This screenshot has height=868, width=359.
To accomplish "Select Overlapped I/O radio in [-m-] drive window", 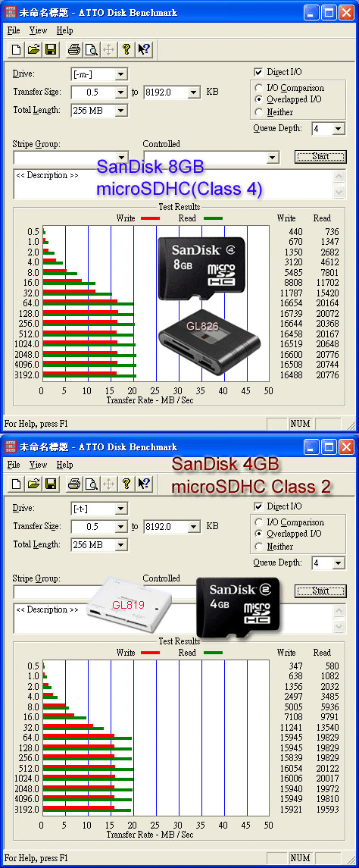I will point(258,99).
